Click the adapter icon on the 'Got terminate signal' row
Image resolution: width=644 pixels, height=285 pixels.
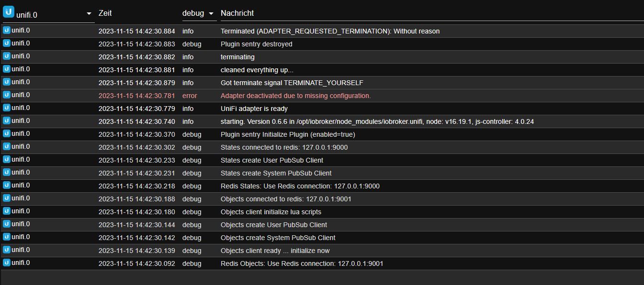coord(7,82)
